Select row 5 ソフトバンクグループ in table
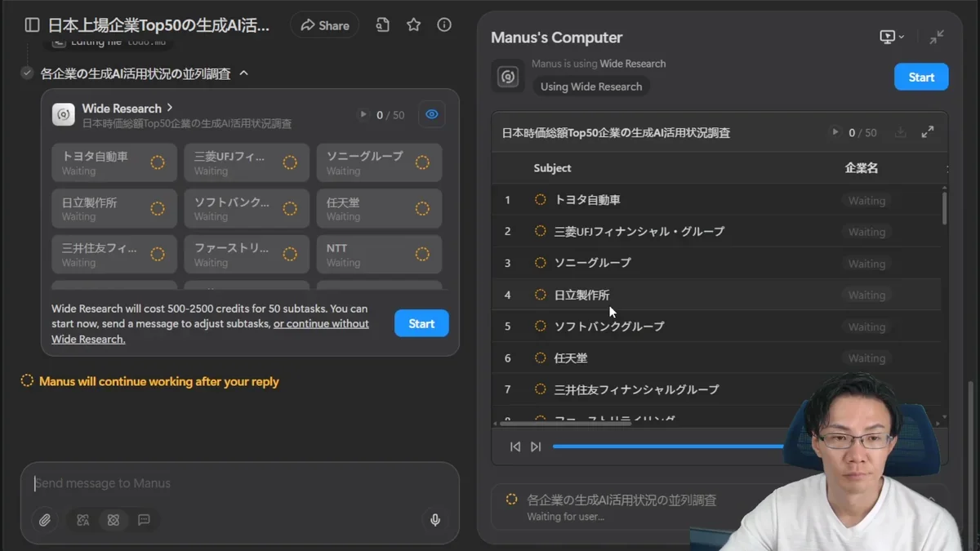This screenshot has width=980, height=551. [x=716, y=327]
